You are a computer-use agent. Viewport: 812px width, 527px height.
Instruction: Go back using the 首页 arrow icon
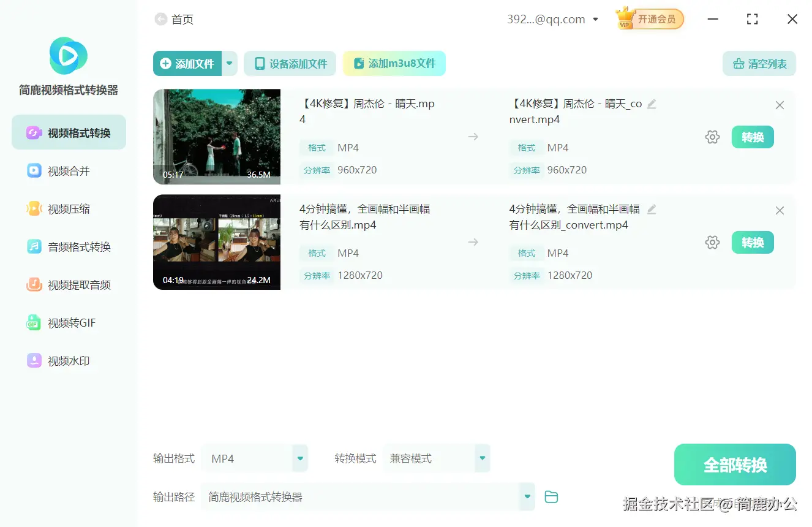pos(161,20)
